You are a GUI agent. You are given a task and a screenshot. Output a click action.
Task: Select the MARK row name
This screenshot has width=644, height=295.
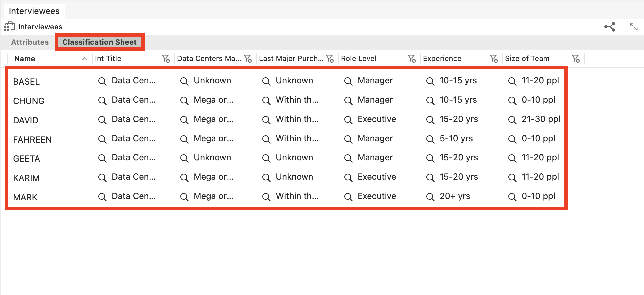25,197
